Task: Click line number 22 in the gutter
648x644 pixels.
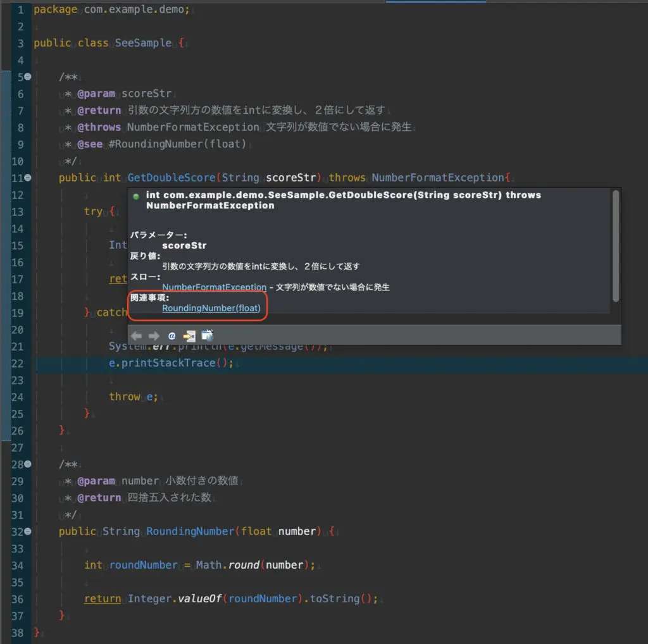Action: [x=17, y=364]
